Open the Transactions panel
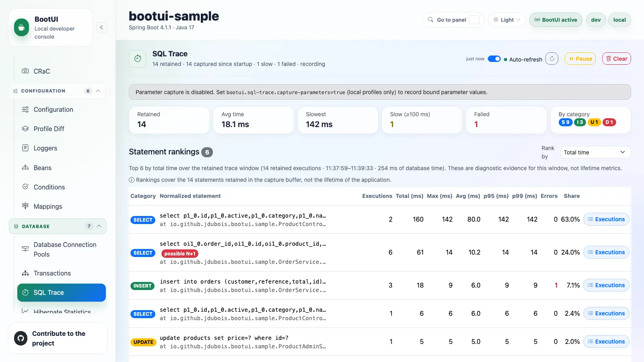Image resolution: width=644 pixels, height=362 pixels. tap(61, 273)
